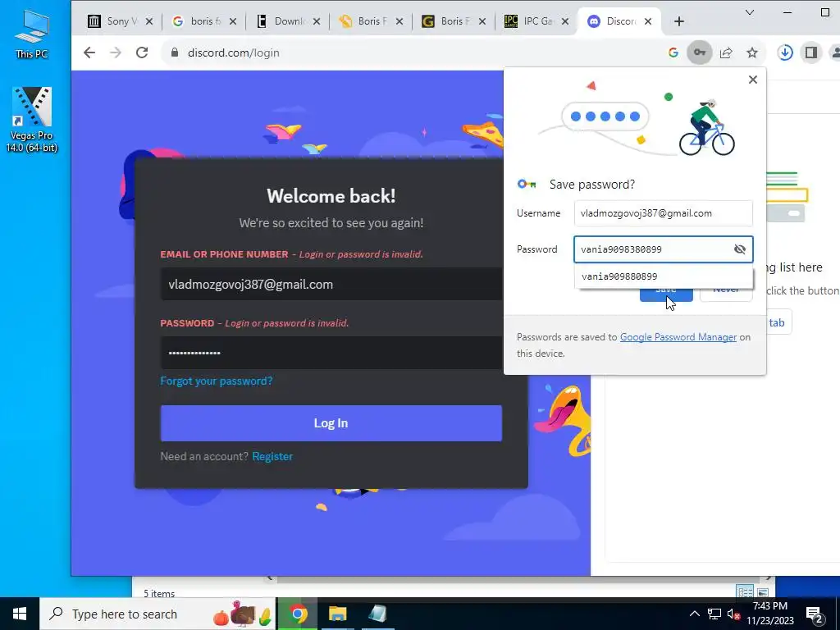Click the muted volume tray icon
This screenshot has width=840, height=630.
733,614
